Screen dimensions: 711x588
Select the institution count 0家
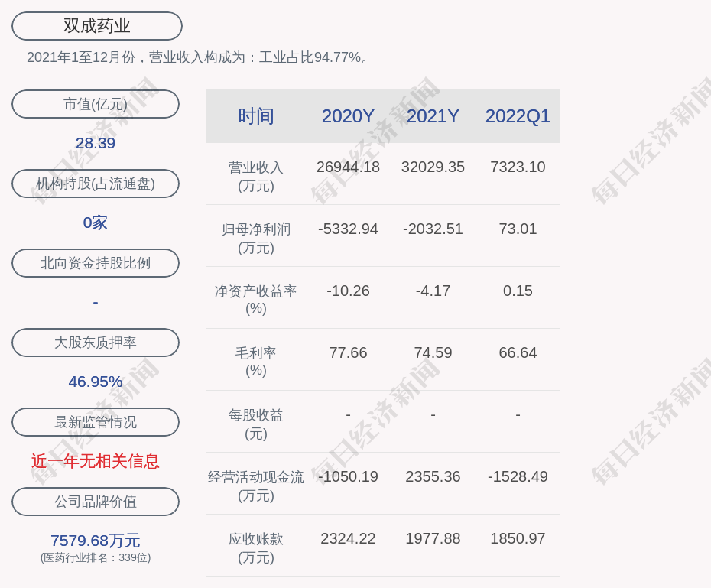(96, 223)
